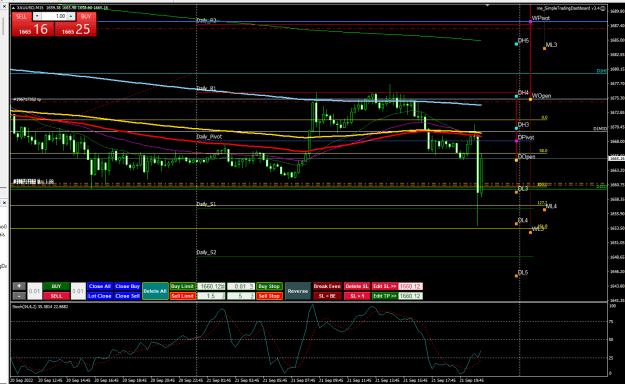Click the Lot Close button
This screenshot has height=384, width=625.
point(100,296)
